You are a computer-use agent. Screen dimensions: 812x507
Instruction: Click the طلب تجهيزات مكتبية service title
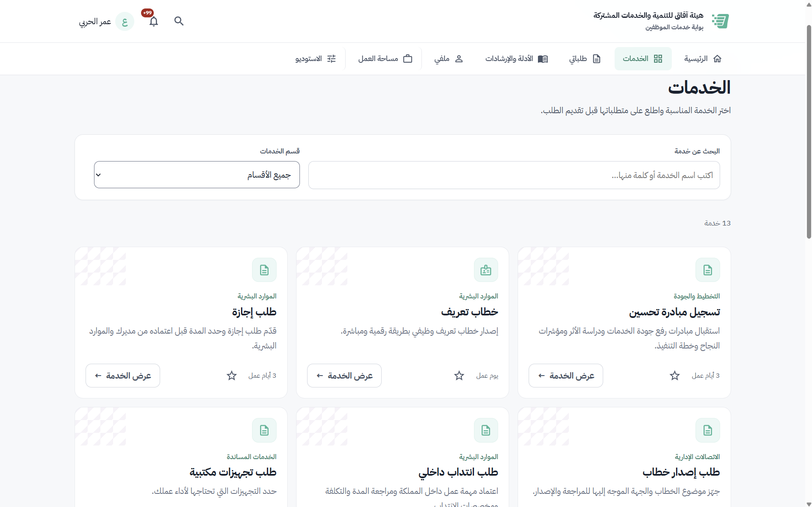tap(233, 472)
